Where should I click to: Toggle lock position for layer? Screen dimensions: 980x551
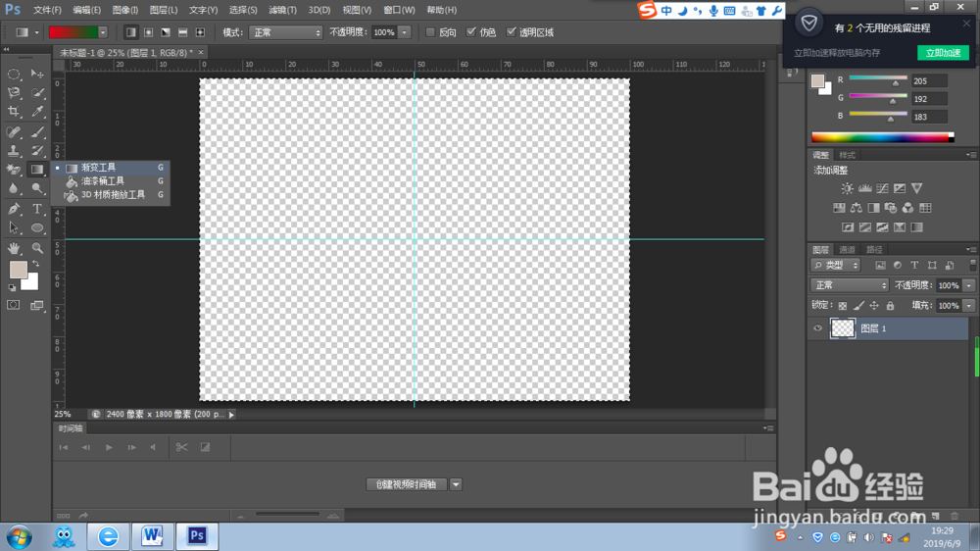tap(874, 306)
